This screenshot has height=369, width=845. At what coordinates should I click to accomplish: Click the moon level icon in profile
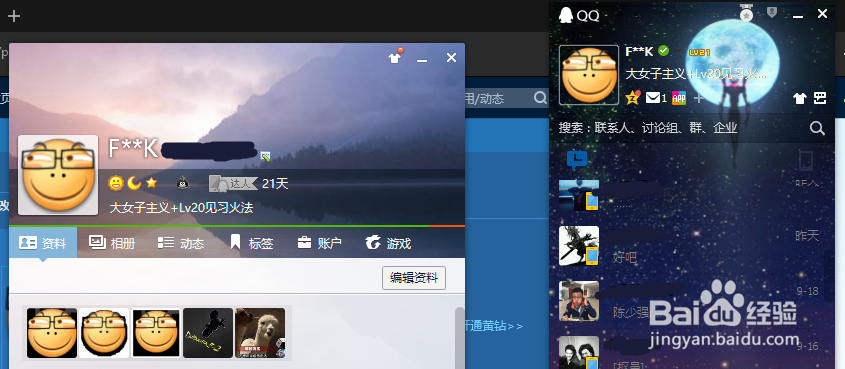134,184
